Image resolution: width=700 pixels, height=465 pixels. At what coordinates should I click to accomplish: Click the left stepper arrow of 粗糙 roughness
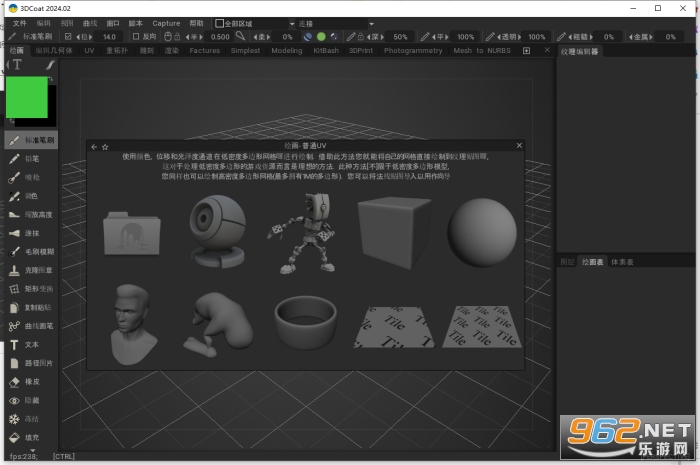pyautogui.click(x=570, y=37)
